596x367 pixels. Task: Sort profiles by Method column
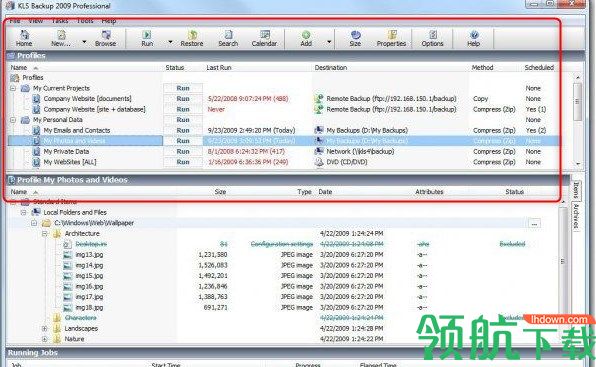482,68
